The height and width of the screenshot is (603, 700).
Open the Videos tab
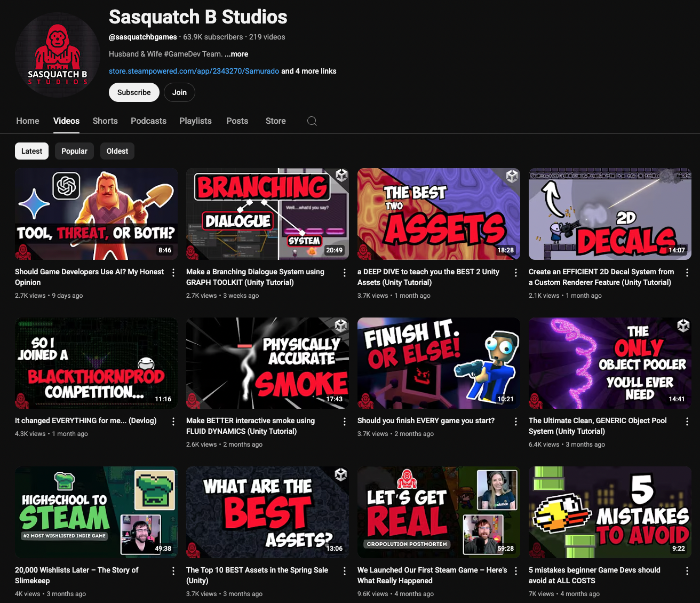tap(66, 121)
